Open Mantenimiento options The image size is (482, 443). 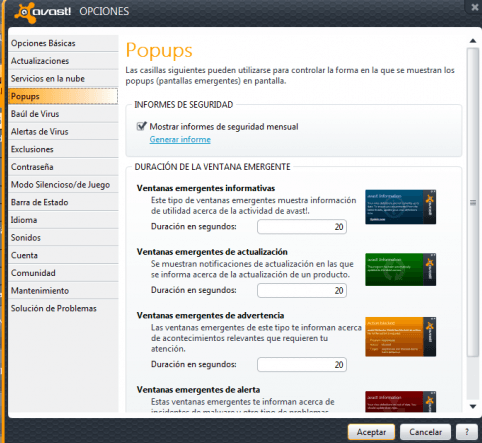63,291
